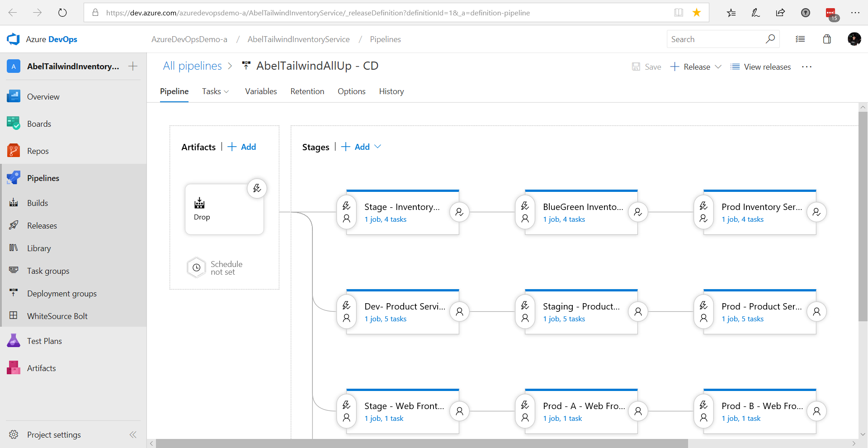Open the user profile avatar

tap(854, 39)
